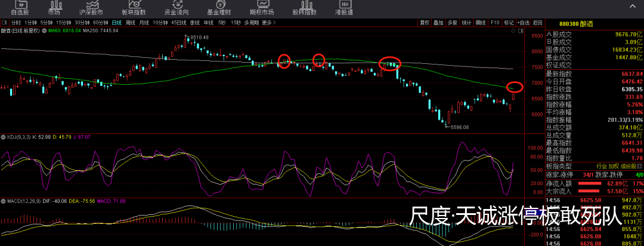
Task: Open the 沪深股市 section icon
Action: coord(91,7)
